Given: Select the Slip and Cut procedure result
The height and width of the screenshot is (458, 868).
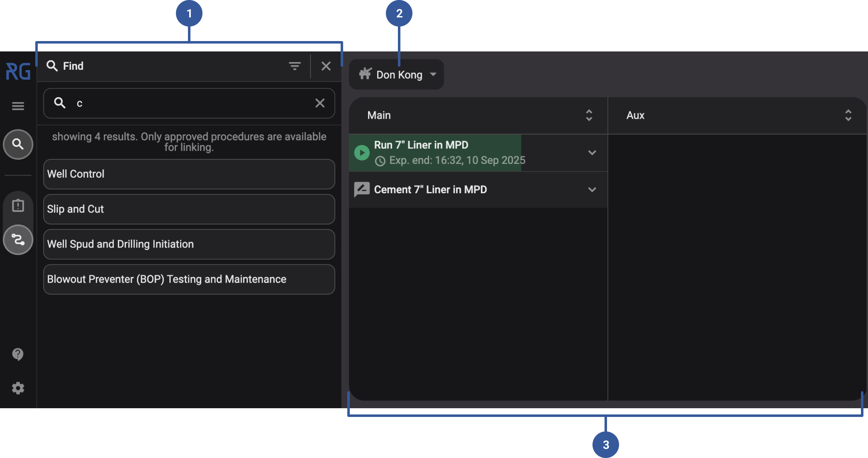Looking at the screenshot, I should point(189,209).
